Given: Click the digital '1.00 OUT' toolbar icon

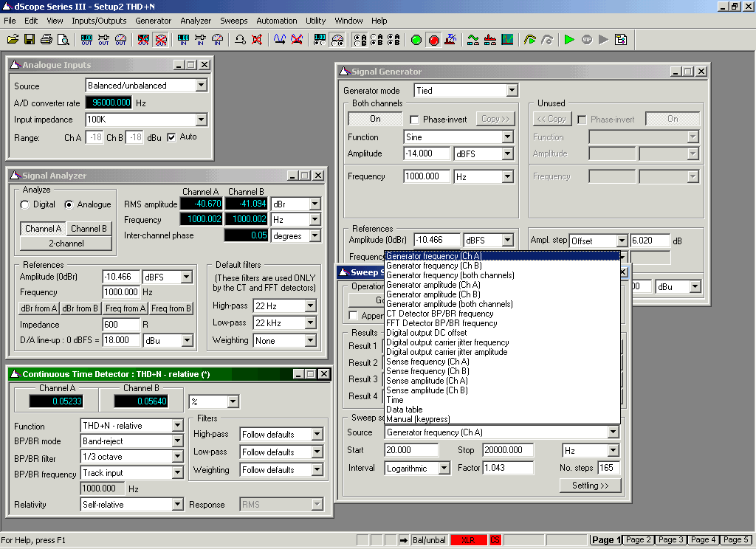Looking at the screenshot, I should click(87, 40).
